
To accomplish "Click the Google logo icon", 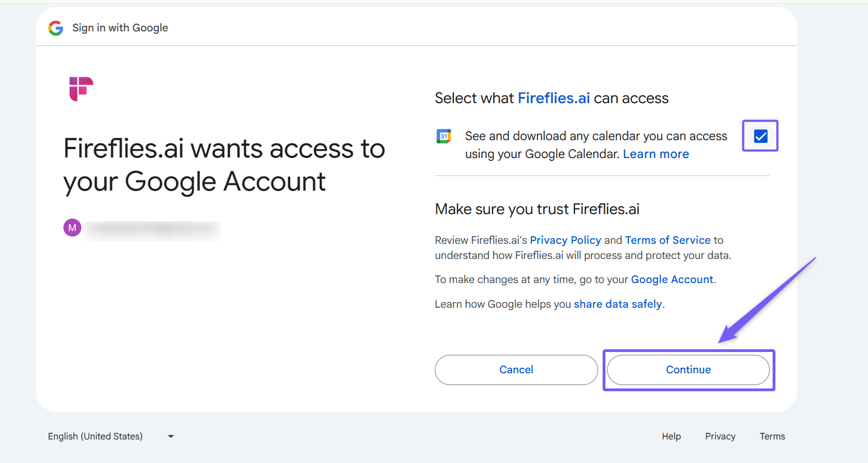I will pos(56,28).
